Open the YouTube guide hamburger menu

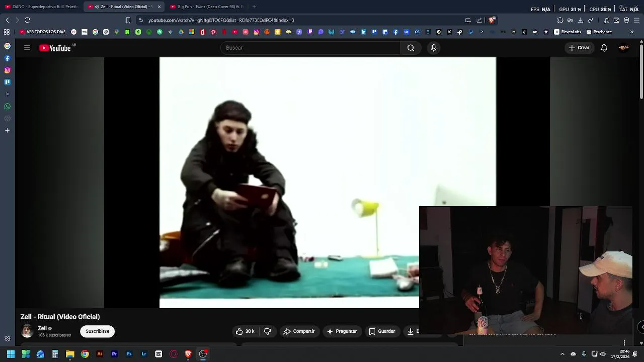coord(27,48)
